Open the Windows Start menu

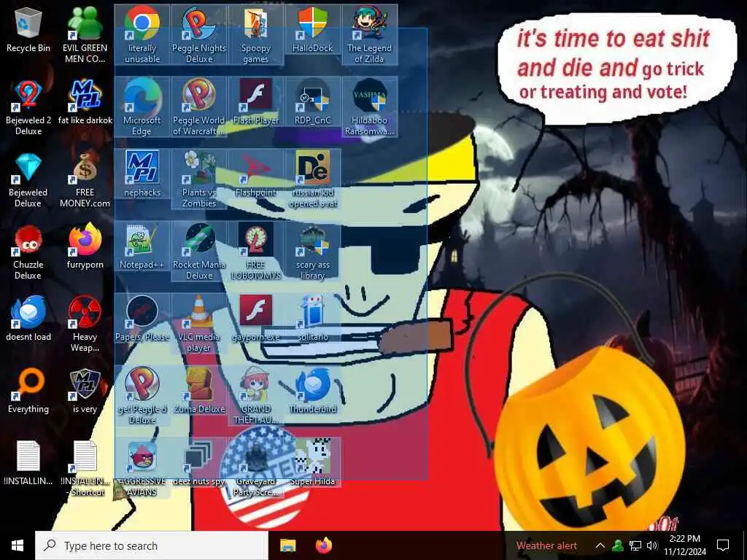tap(18, 545)
